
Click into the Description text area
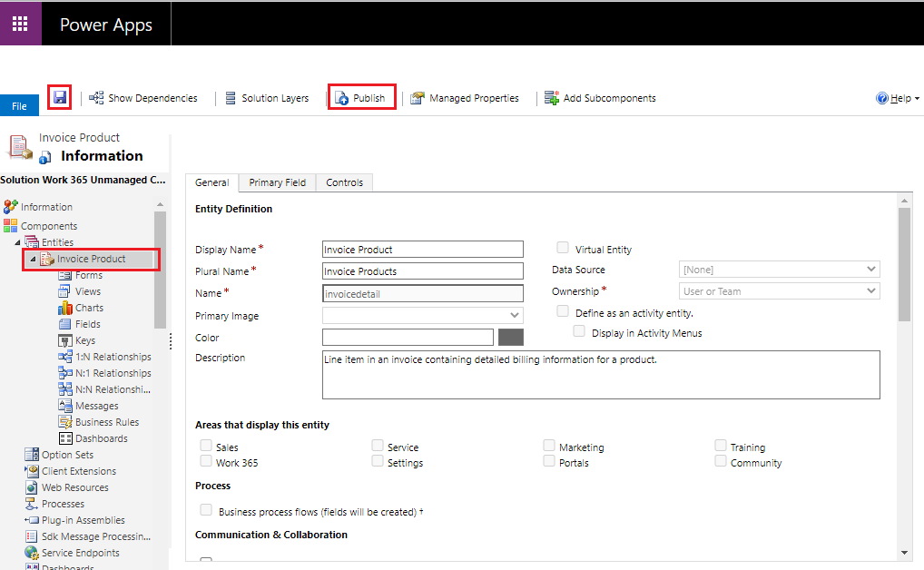pyautogui.click(x=601, y=375)
